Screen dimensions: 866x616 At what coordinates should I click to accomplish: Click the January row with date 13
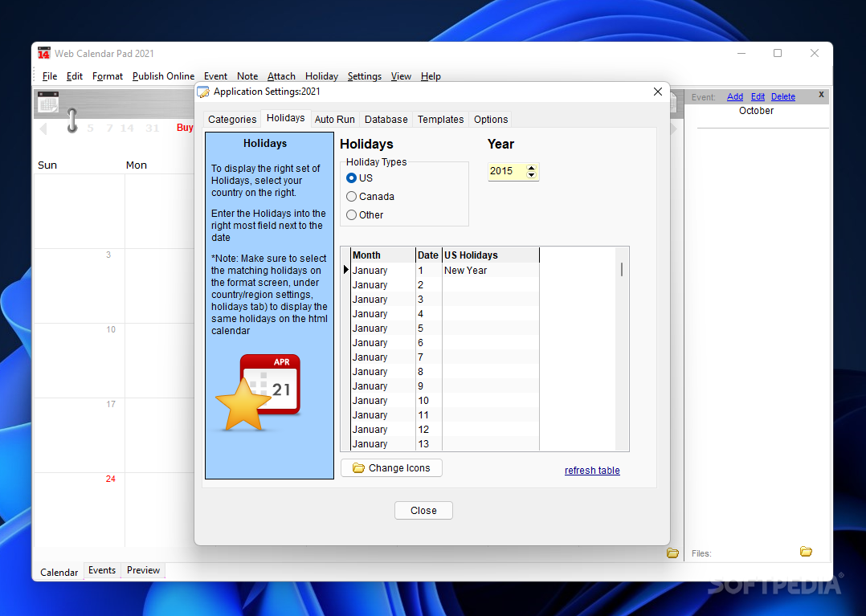click(445, 444)
